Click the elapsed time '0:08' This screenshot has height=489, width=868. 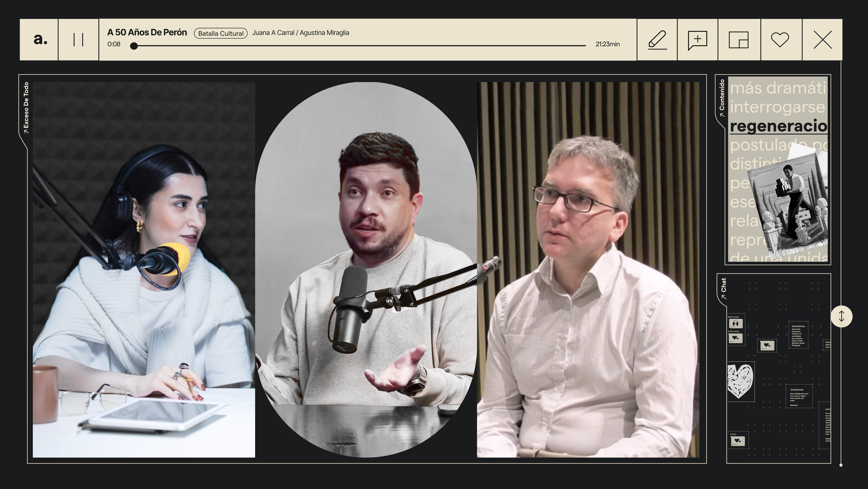(x=114, y=44)
